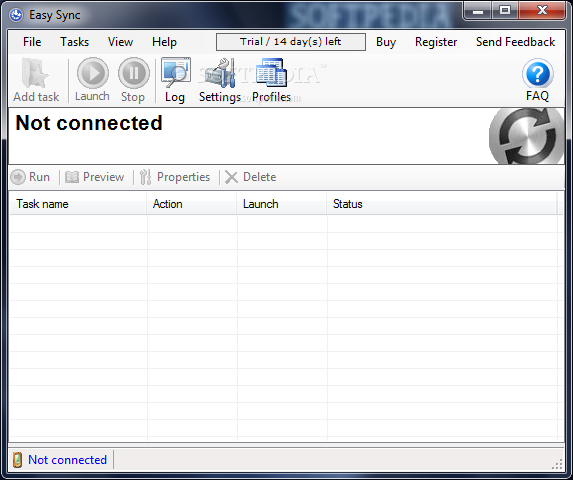This screenshot has height=480, width=573.
Task: Sort by Launch column header
Action: click(282, 204)
